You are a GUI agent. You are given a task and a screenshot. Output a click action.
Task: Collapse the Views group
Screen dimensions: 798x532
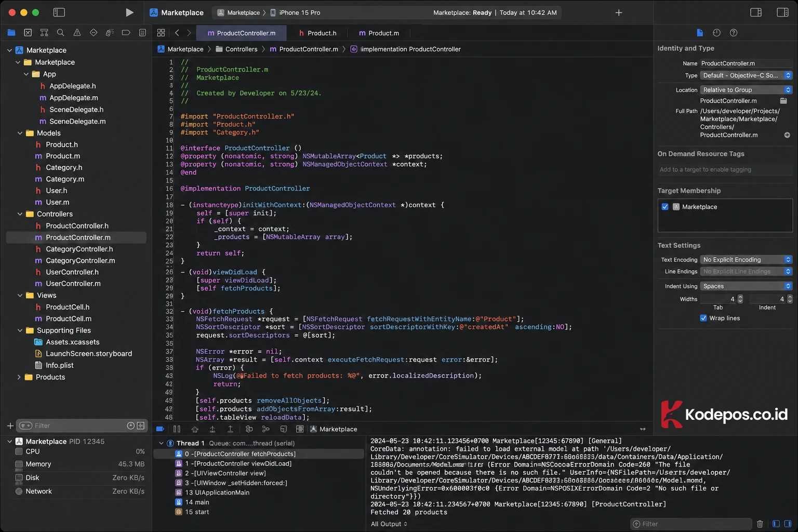pyautogui.click(x=20, y=295)
